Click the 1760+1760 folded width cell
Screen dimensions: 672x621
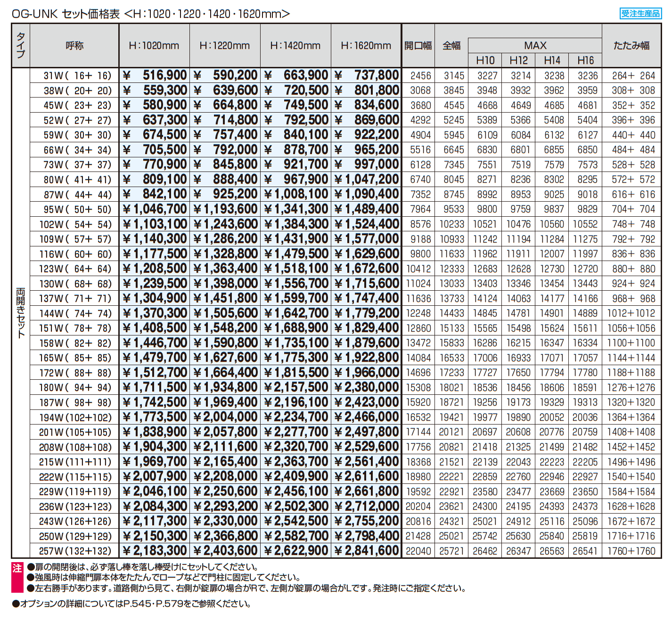pyautogui.click(x=631, y=551)
